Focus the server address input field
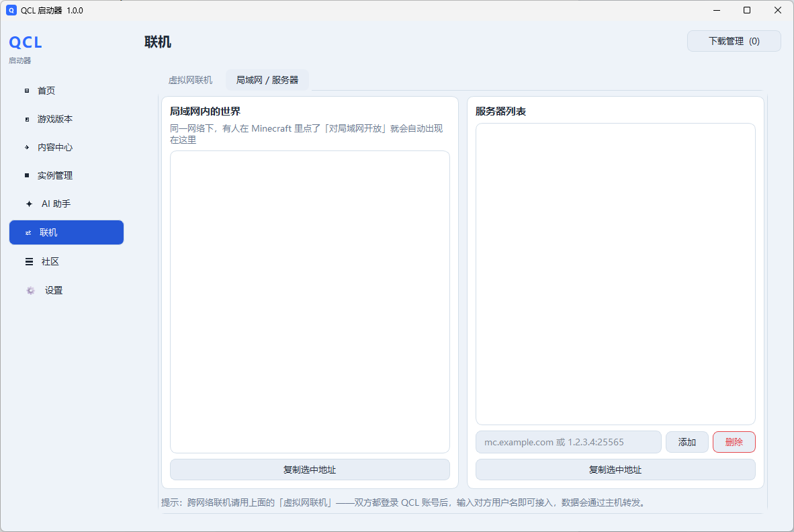 [x=568, y=442]
